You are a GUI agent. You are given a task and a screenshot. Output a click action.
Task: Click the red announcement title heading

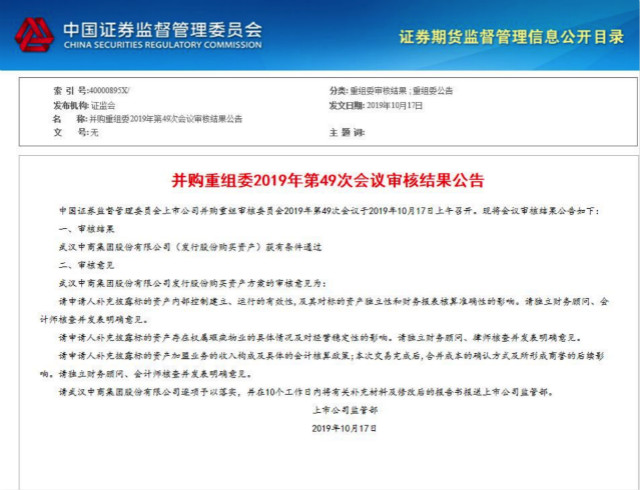(328, 180)
